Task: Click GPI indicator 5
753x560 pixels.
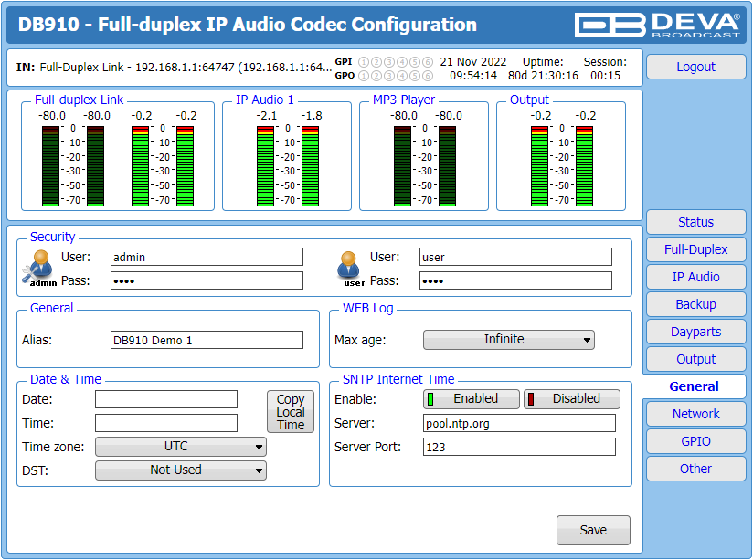Action: pos(415,62)
